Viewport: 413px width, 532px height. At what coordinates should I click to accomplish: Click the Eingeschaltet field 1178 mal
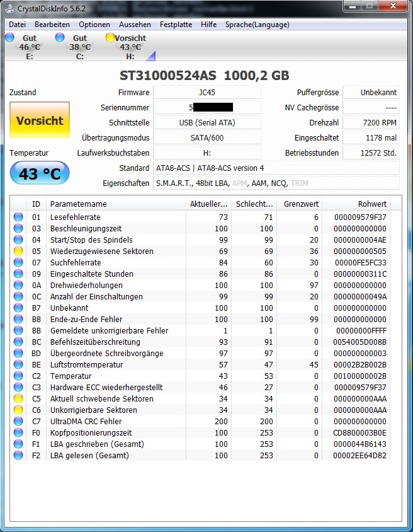pos(371,138)
